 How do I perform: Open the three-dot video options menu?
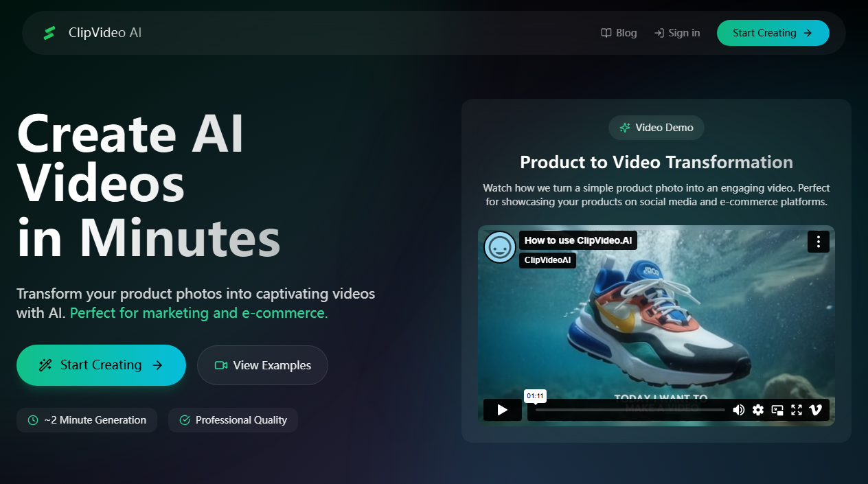[x=818, y=242]
